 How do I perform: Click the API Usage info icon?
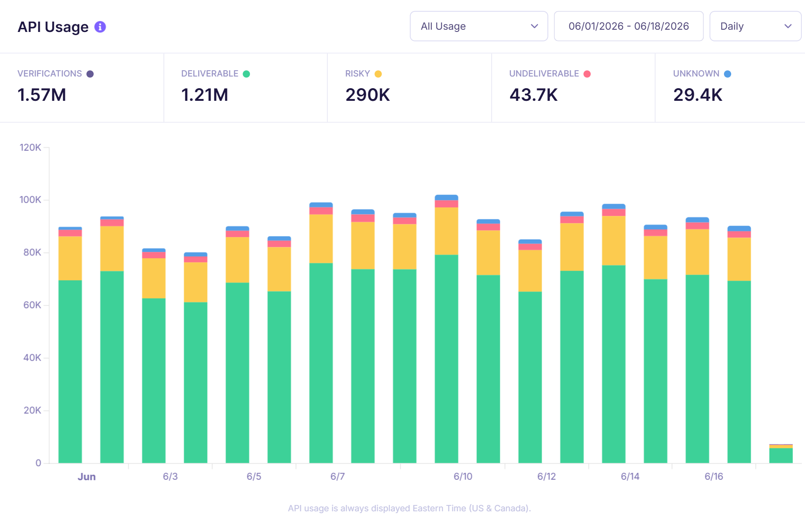(x=100, y=27)
